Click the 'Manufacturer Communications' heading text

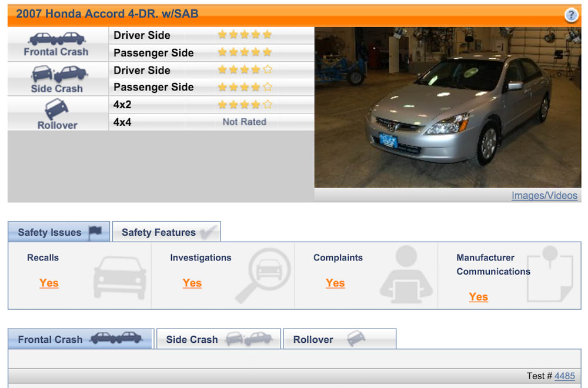click(493, 265)
